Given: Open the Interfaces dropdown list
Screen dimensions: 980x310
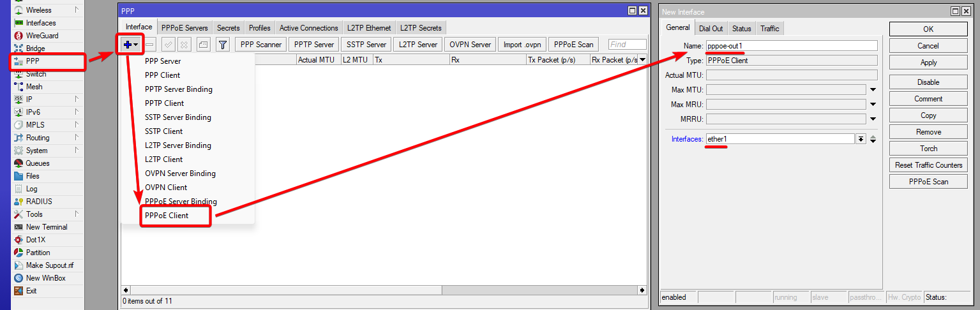Looking at the screenshot, I should click(861, 139).
